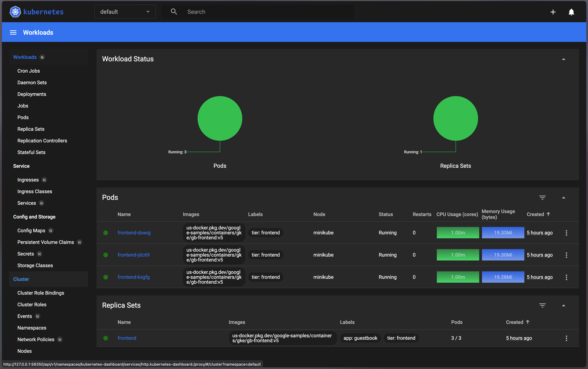The height and width of the screenshot is (369, 588).
Task: Collapse the Replica Sets card
Action: (x=564, y=306)
